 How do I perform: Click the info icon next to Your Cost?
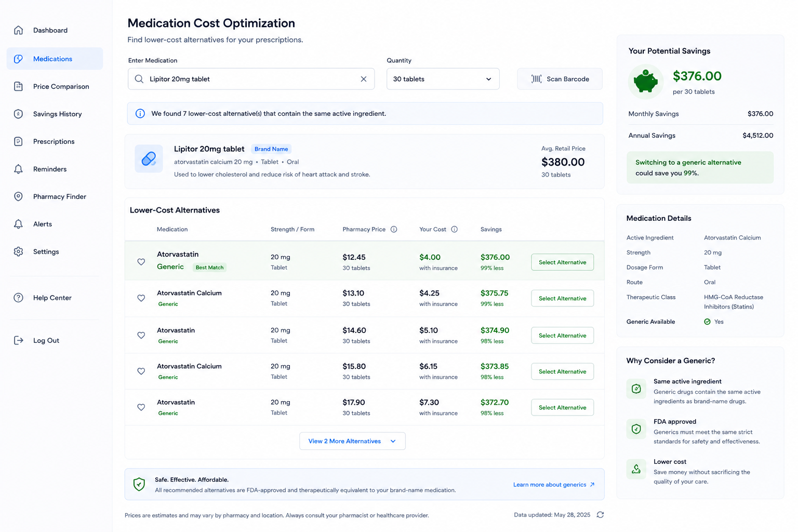455,229
